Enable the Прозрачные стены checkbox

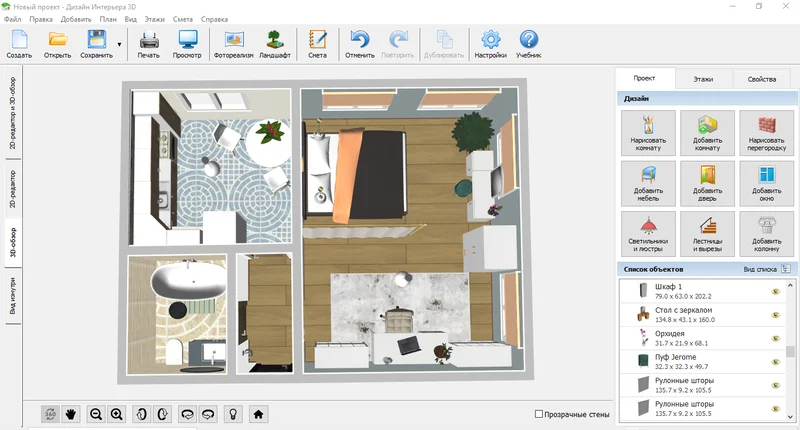tap(540, 413)
